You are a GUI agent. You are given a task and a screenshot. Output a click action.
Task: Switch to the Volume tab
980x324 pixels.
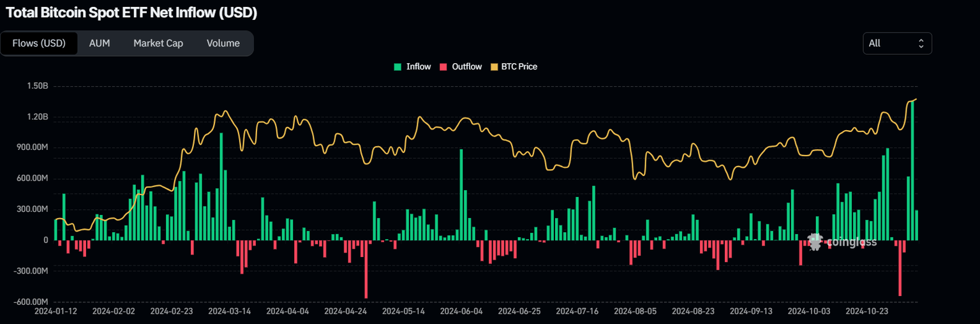point(223,43)
